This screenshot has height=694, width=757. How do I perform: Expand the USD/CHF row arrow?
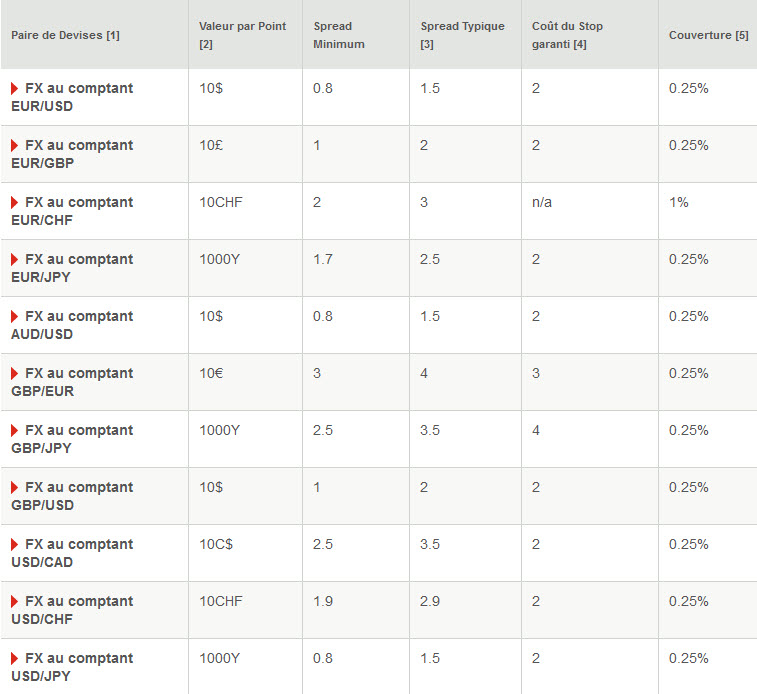point(15,602)
